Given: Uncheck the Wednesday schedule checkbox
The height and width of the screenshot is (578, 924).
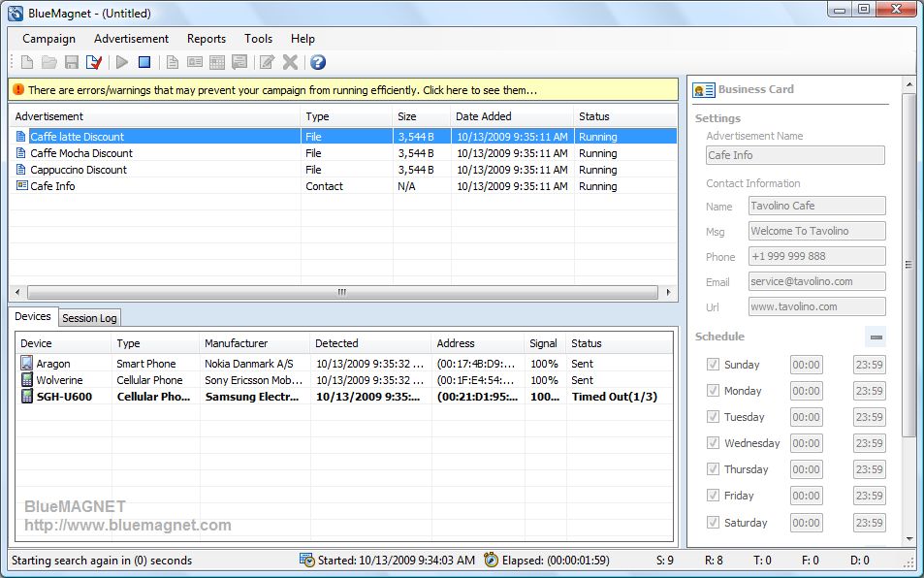Looking at the screenshot, I should click(714, 443).
